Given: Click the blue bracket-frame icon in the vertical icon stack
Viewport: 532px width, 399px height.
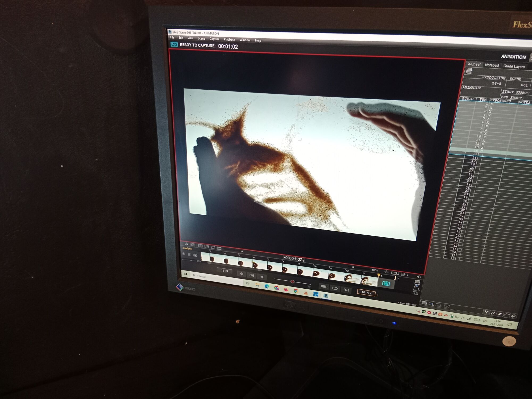Looking at the screenshot, I should [417, 285].
